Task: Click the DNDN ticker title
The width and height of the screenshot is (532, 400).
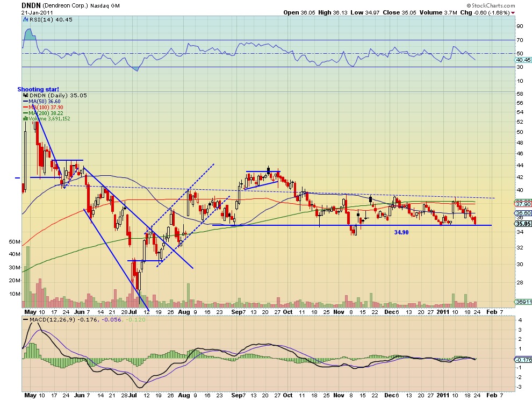Action: tap(31, 5)
